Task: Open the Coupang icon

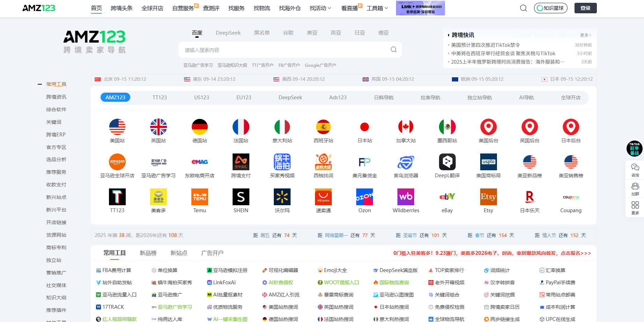Action: click(x=571, y=197)
